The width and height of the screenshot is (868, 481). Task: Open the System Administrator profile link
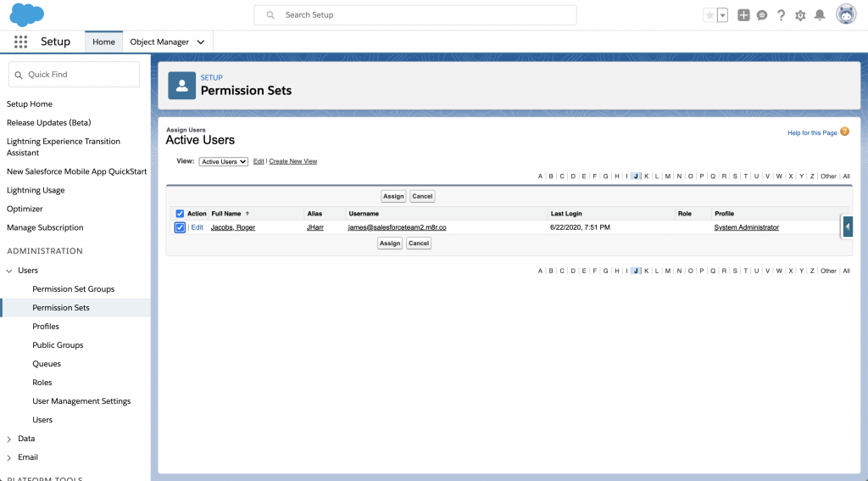[x=746, y=227]
